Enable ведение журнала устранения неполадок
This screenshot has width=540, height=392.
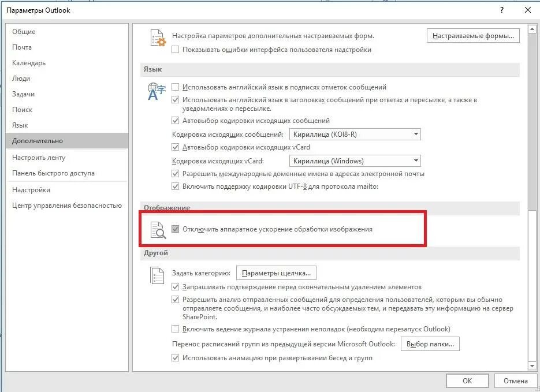click(x=176, y=329)
